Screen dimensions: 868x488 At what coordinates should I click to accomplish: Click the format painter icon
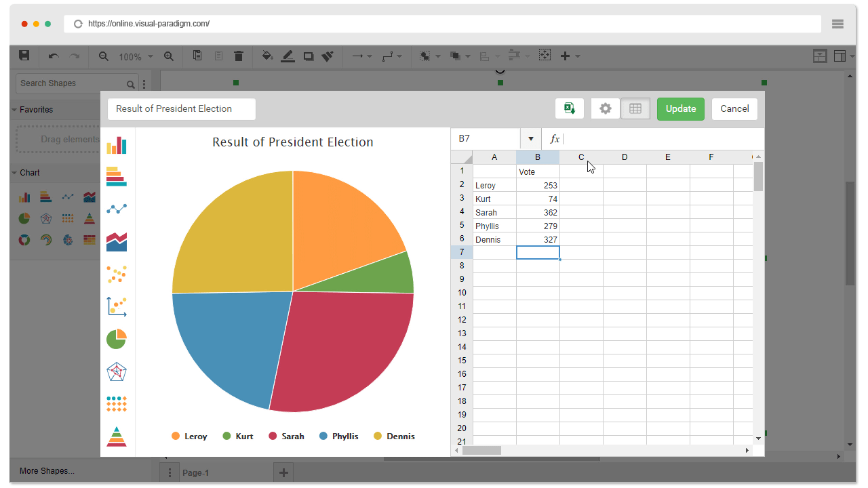(328, 56)
